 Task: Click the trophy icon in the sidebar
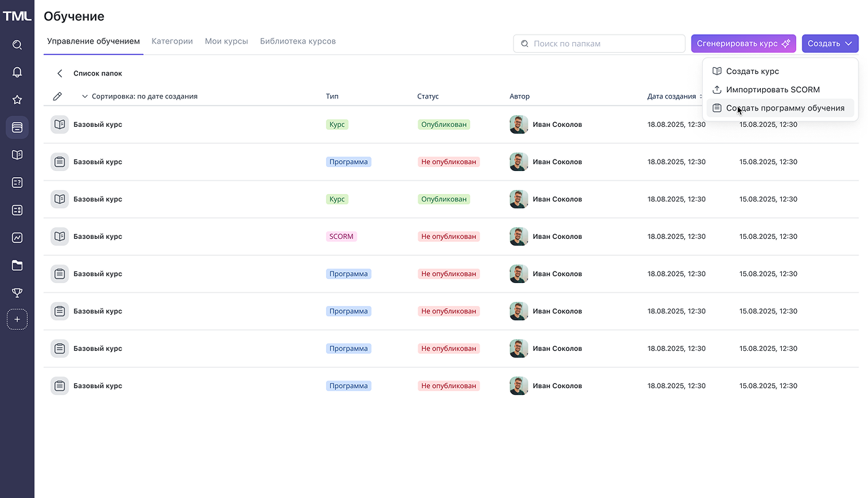[x=17, y=293]
